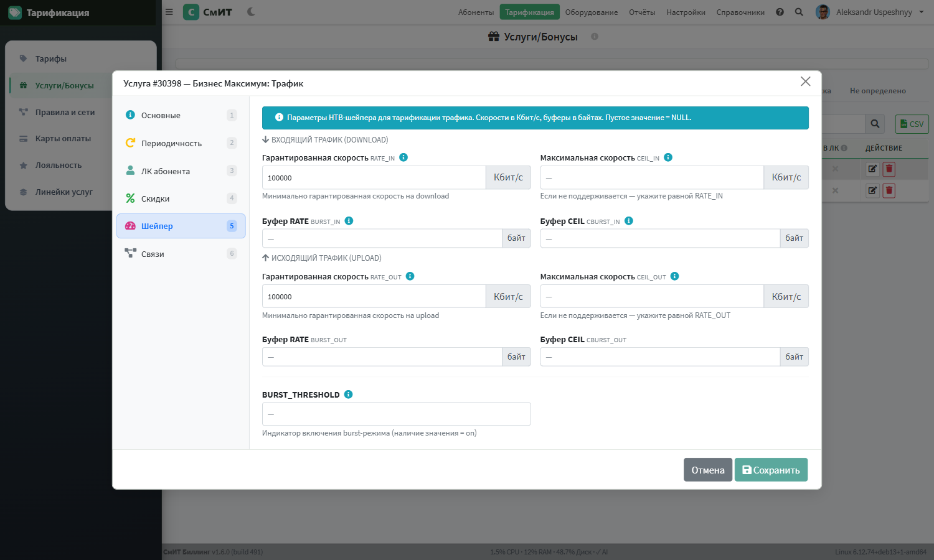Export table via CSV button
Screen dimensions: 934x560
(912, 124)
